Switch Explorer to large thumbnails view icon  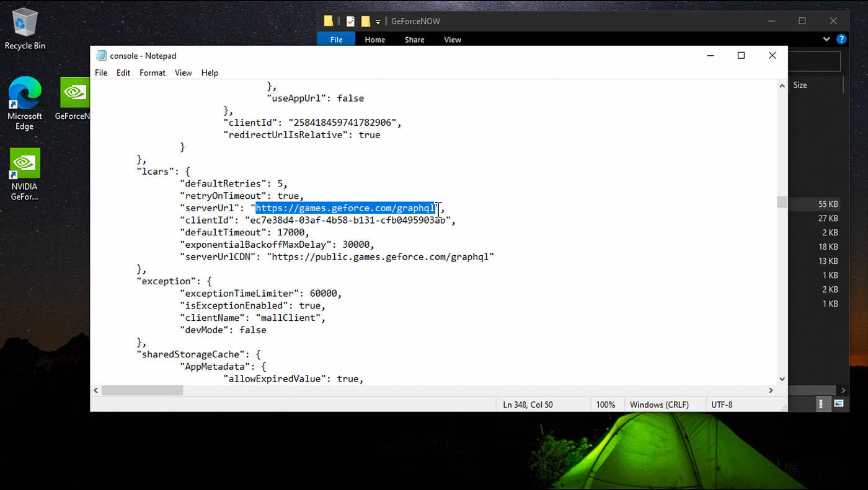(838, 404)
